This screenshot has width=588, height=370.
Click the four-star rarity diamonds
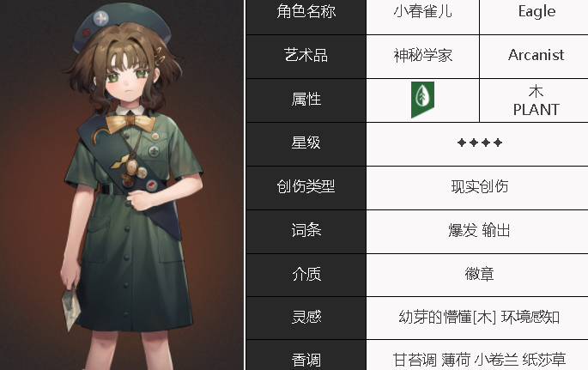480,143
